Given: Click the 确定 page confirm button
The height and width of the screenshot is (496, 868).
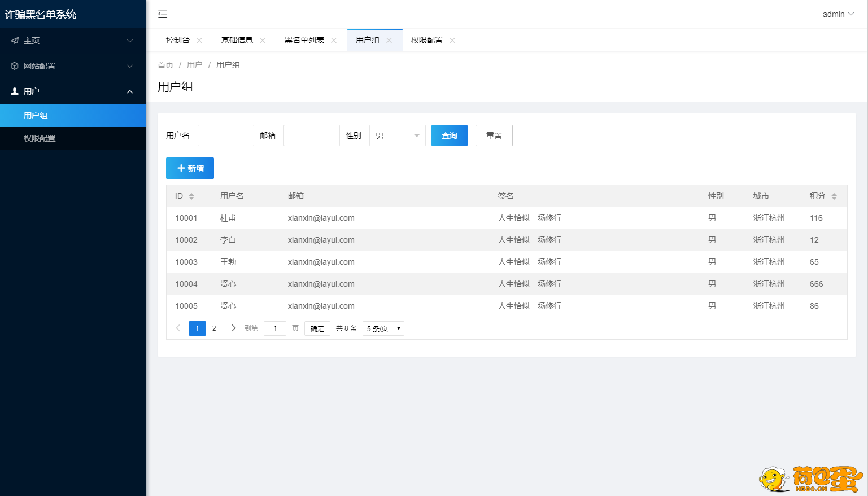Looking at the screenshot, I should click(317, 328).
